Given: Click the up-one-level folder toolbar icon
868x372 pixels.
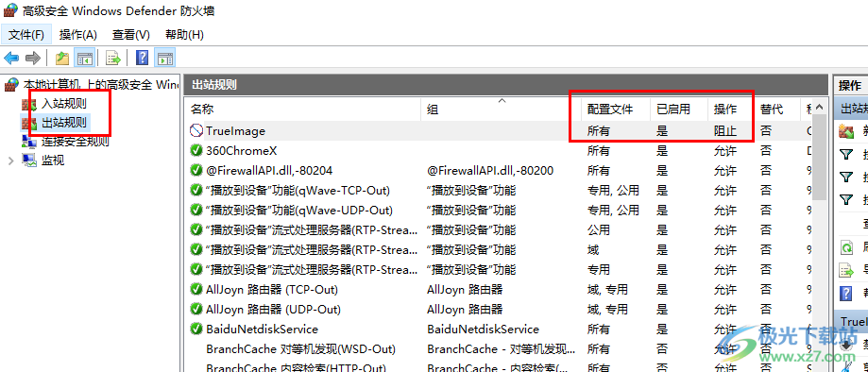Looking at the screenshot, I should (62, 58).
